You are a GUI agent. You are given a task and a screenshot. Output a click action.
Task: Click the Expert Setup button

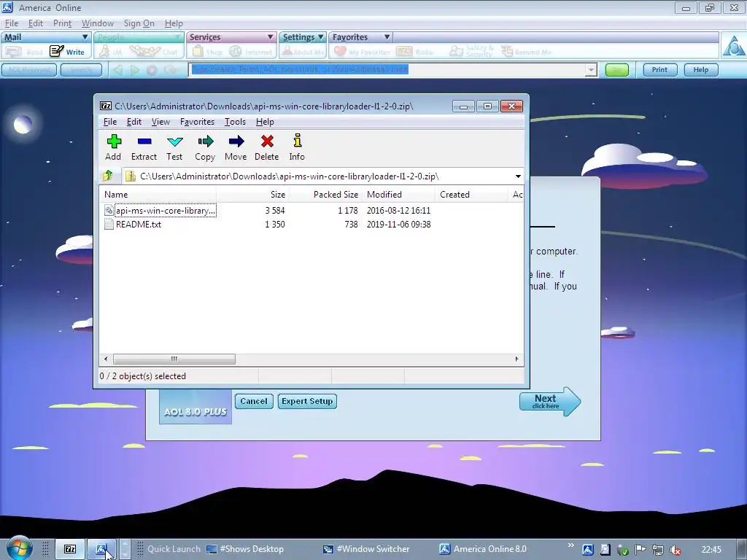307,402
